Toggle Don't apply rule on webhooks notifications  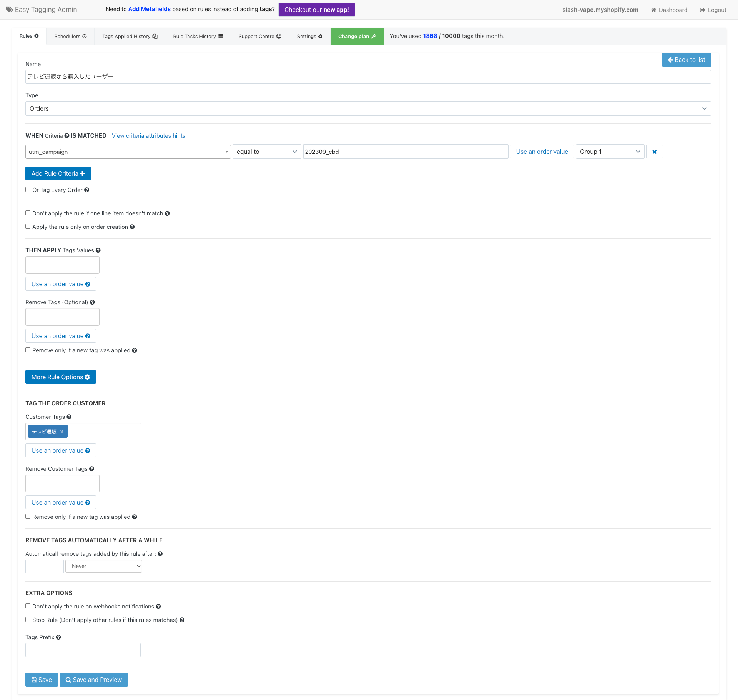coord(28,606)
